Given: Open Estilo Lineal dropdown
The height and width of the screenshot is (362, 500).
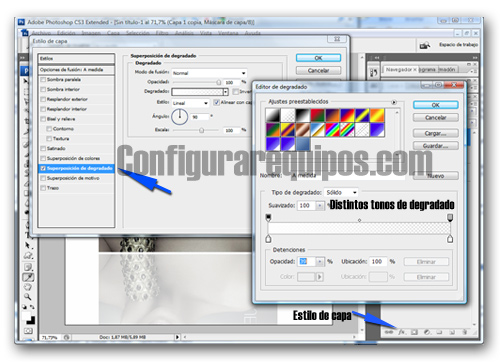Looking at the screenshot, I should pos(190,103).
